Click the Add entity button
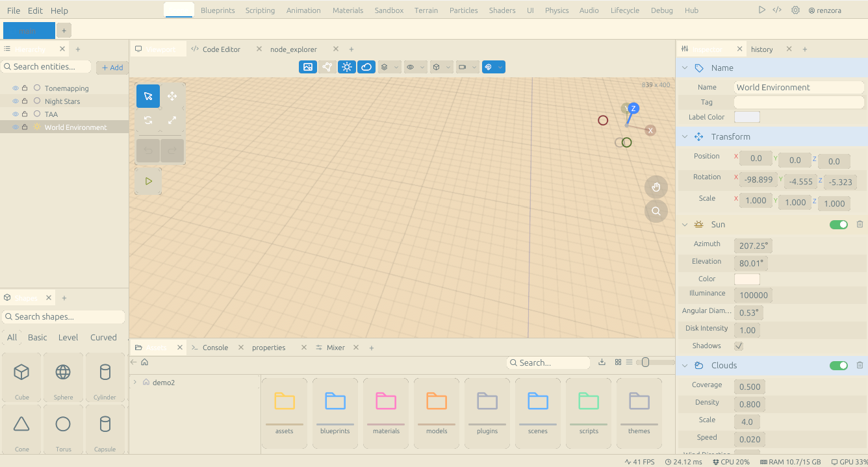 tap(112, 68)
